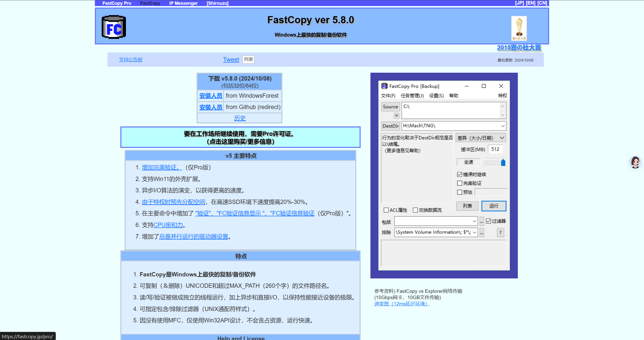Screen dimensions: 644x340
Task: Toggle the 错误时继续 checkbox
Action: (460, 174)
